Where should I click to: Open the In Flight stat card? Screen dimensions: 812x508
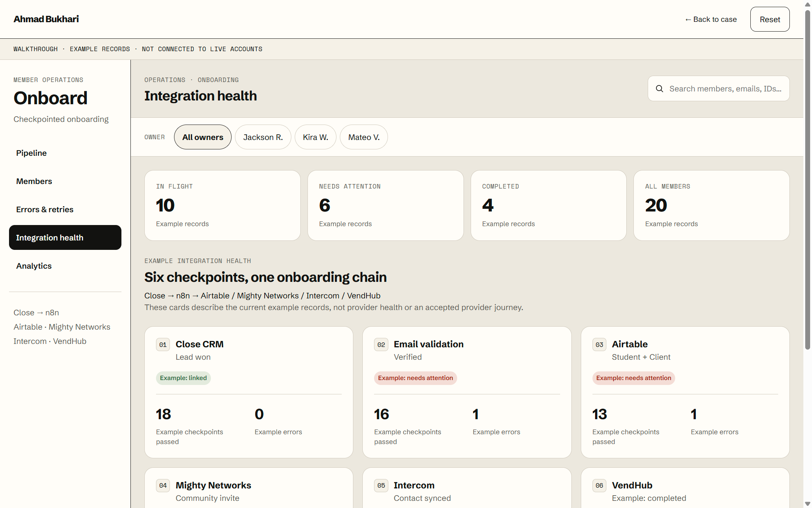click(x=223, y=205)
